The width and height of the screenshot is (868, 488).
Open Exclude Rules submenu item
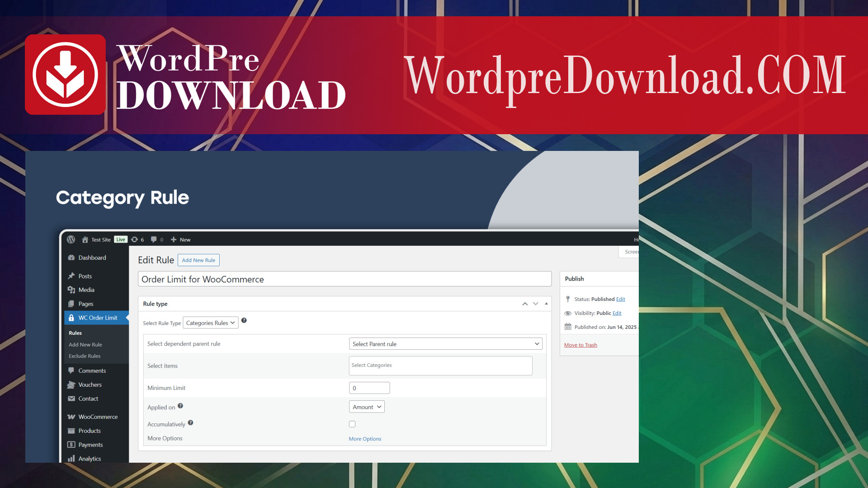(x=85, y=356)
